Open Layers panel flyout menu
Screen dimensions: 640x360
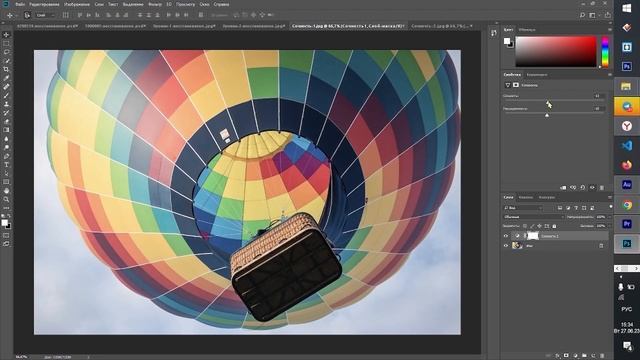point(610,197)
